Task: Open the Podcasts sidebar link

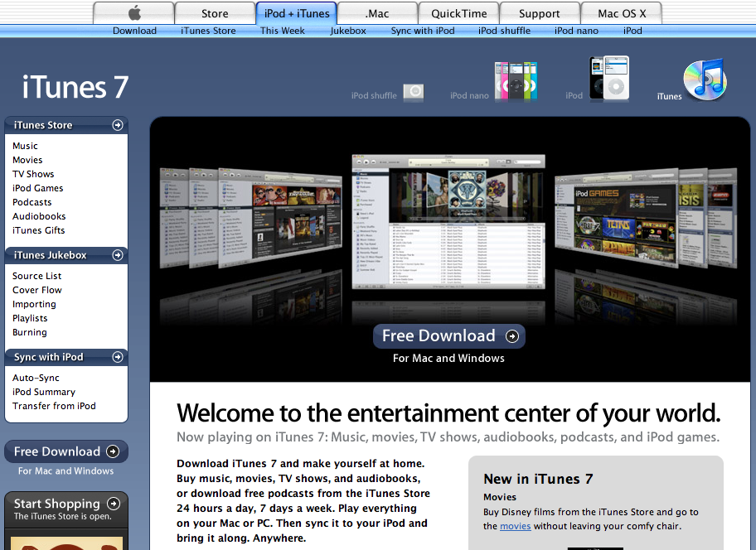Action: coord(31,202)
